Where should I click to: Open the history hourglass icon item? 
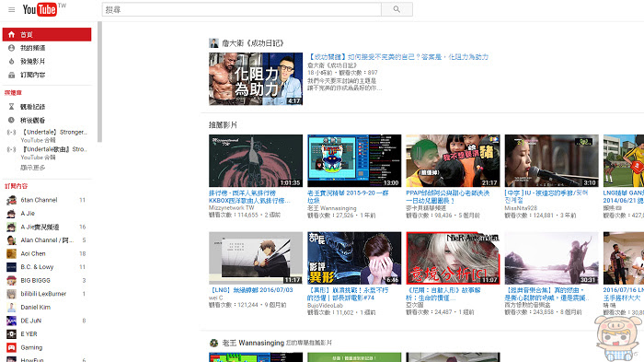click(11, 107)
